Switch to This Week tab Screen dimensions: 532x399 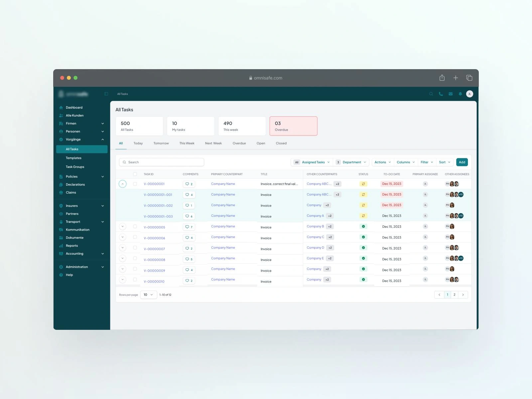pos(187,143)
